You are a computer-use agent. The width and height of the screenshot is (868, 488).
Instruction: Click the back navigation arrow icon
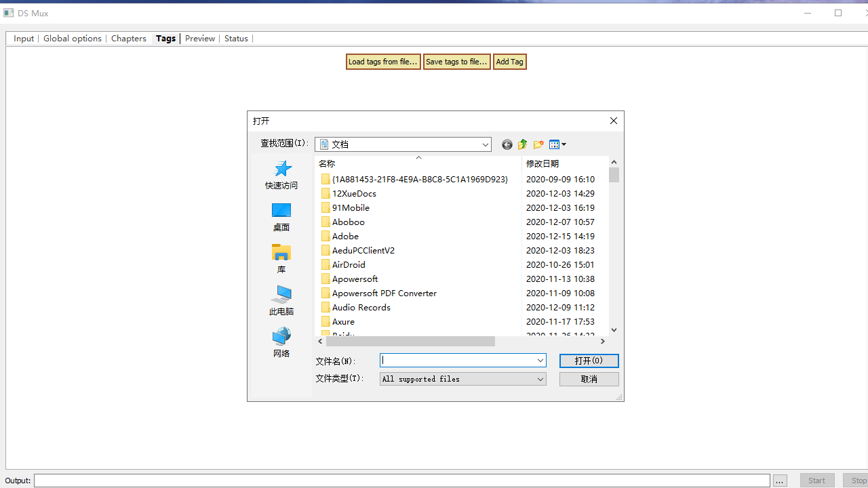(x=507, y=144)
